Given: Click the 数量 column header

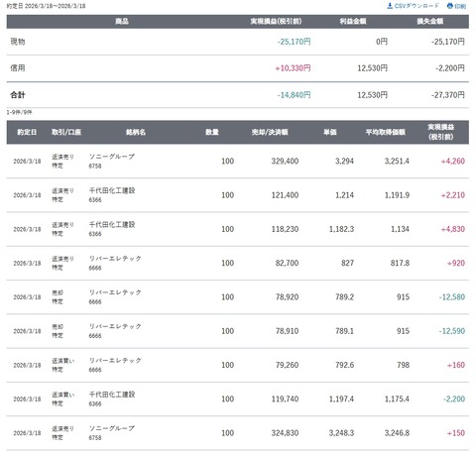Looking at the screenshot, I should pos(212,132).
